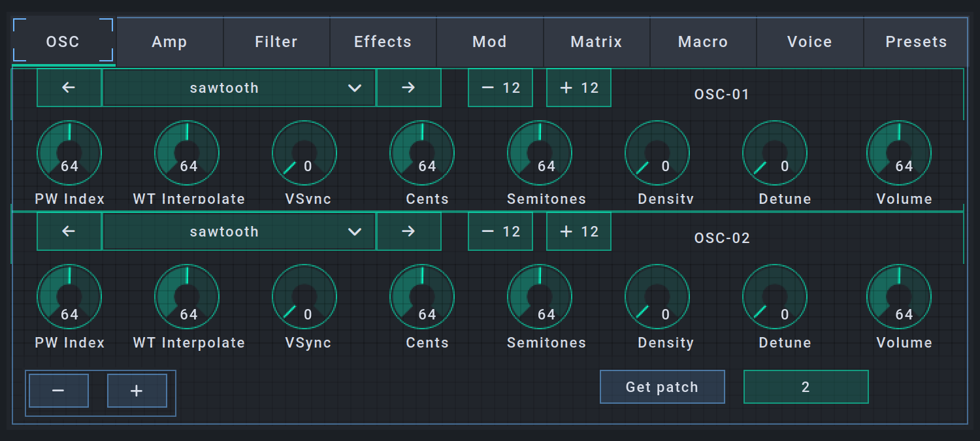Click the OSC-01 Volume knob

pyautogui.click(x=899, y=153)
